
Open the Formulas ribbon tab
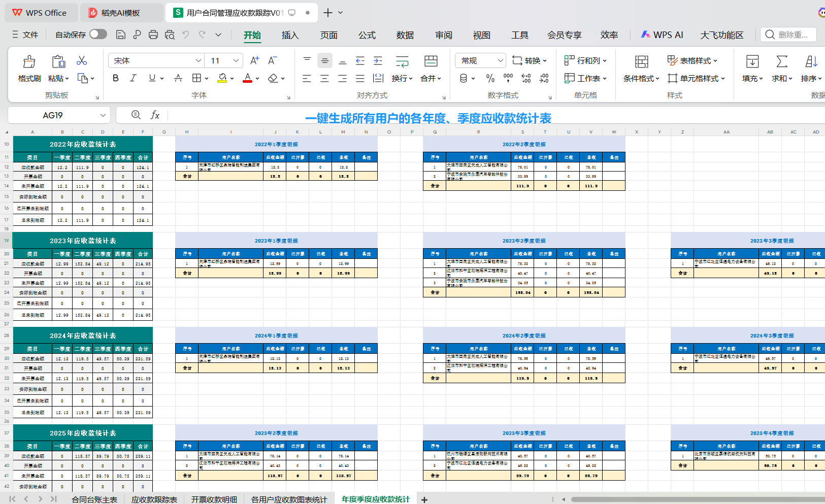click(x=367, y=35)
